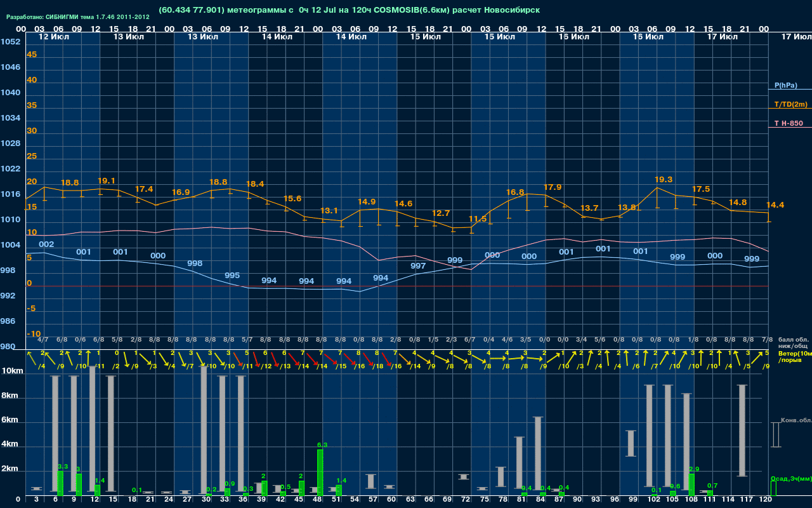The height and width of the screenshot is (508, 812).
Task: Click the -10 temperature axis label
Action: pyautogui.click(x=34, y=334)
